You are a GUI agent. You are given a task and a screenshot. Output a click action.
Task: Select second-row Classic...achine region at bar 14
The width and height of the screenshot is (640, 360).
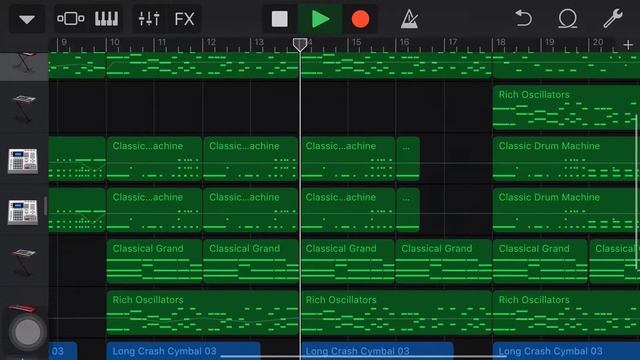tap(347, 210)
